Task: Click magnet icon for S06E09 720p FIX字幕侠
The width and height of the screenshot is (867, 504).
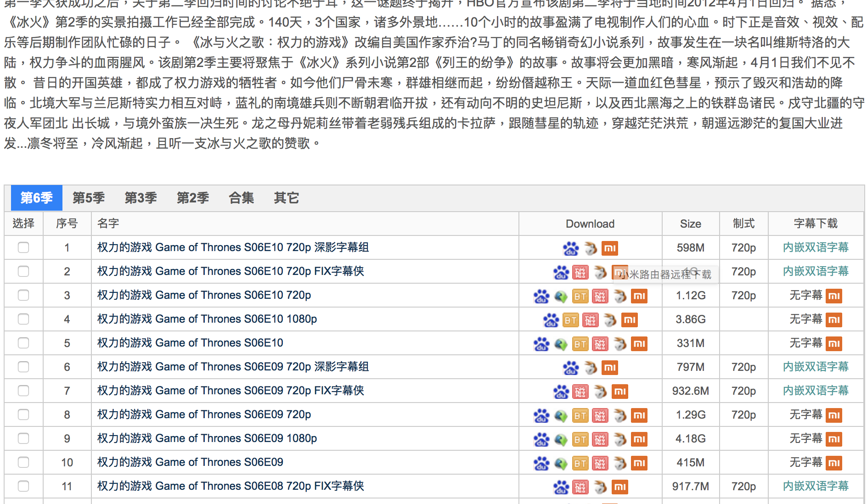Action: (x=580, y=392)
